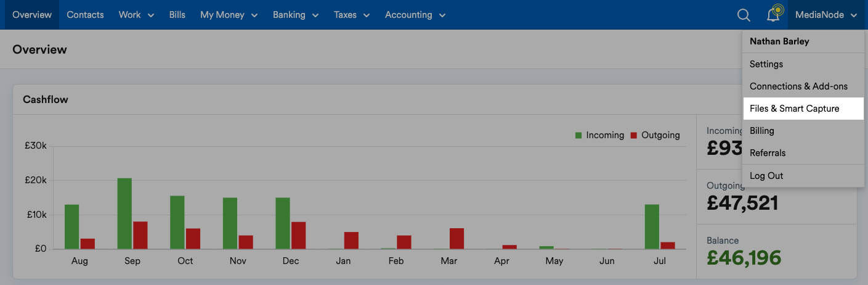Navigate to the Bills tab
Viewport: 868px width, 285px height.
click(x=177, y=15)
